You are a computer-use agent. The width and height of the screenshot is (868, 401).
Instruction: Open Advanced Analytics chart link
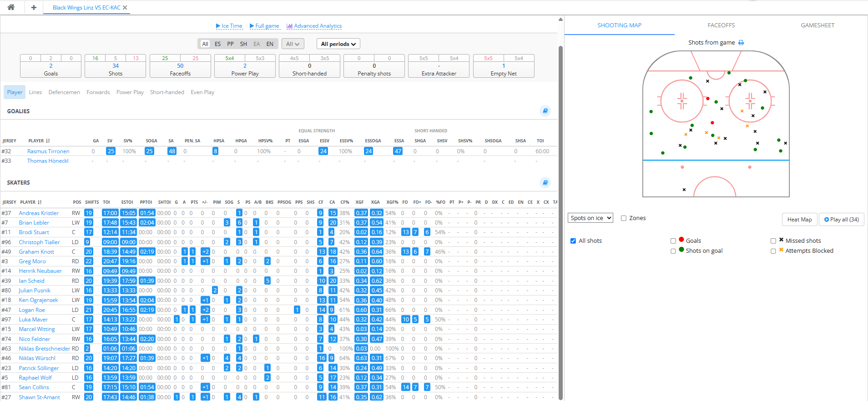pyautogui.click(x=314, y=26)
